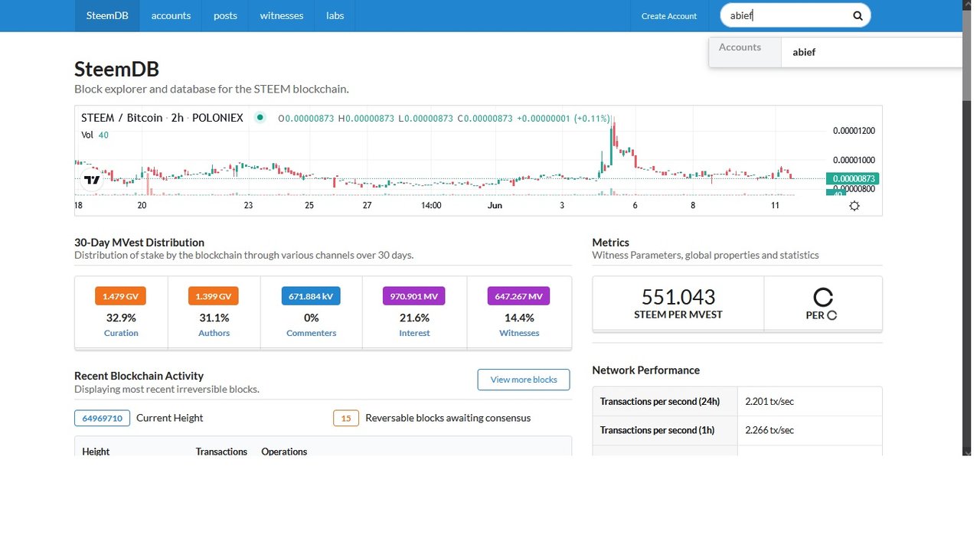Screen dimensions: 980x551
Task: Click the 2.266 tx/sec value
Action: click(769, 430)
